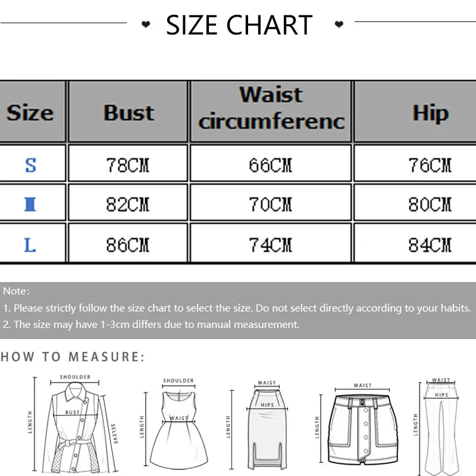Screen dimensions: 476x476
Task: Select the blue M size label
Action: point(30,205)
